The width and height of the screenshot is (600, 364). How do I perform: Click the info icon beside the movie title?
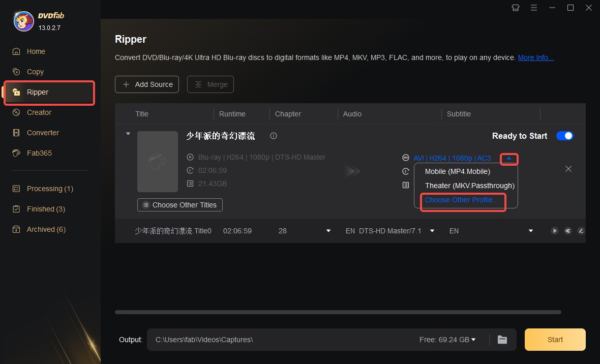click(x=274, y=136)
